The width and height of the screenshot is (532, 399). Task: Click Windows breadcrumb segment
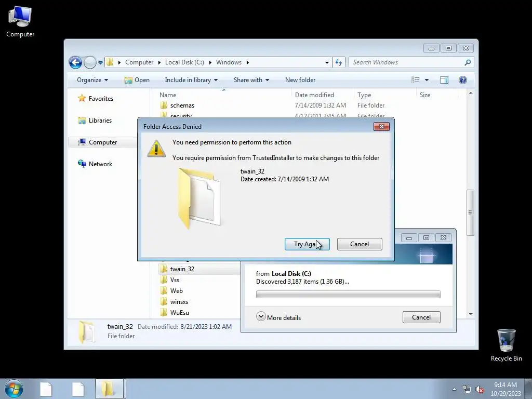click(x=229, y=62)
